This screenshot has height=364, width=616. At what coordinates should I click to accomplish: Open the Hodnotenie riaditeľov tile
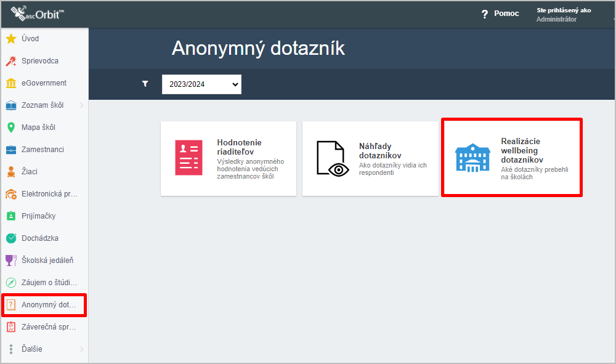coord(229,159)
